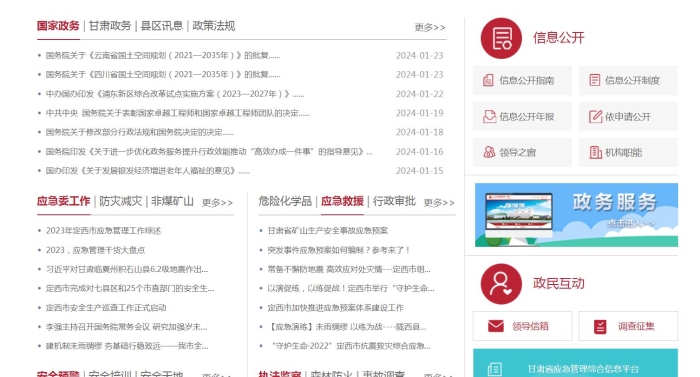The width and height of the screenshot is (700, 377).
Task: Select the 防灾减灾 tab
Action: (x=121, y=201)
